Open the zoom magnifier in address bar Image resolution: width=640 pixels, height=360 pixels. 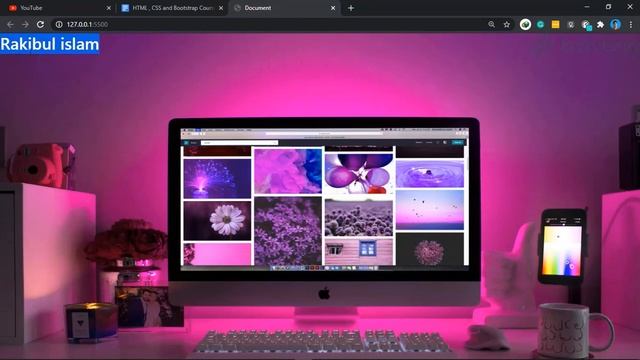491,24
